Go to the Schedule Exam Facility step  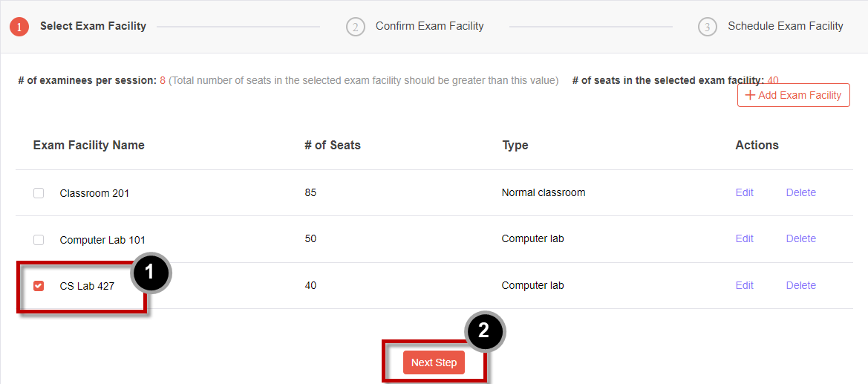pos(786,26)
